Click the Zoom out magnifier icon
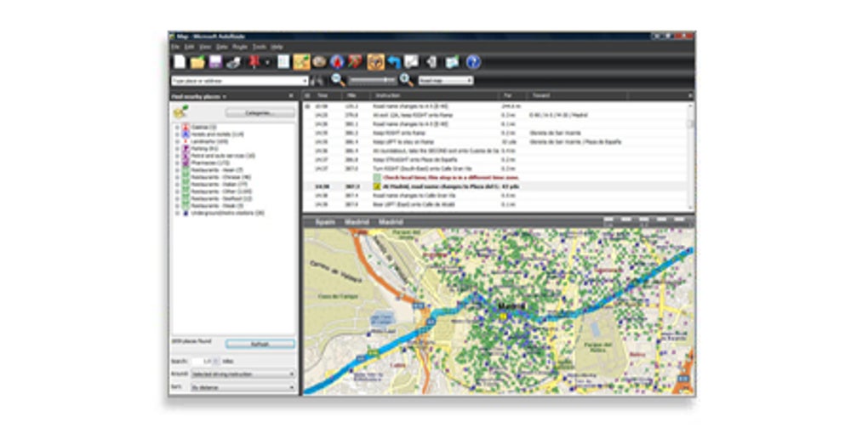Screen dimensions: 868x434 [x=338, y=80]
